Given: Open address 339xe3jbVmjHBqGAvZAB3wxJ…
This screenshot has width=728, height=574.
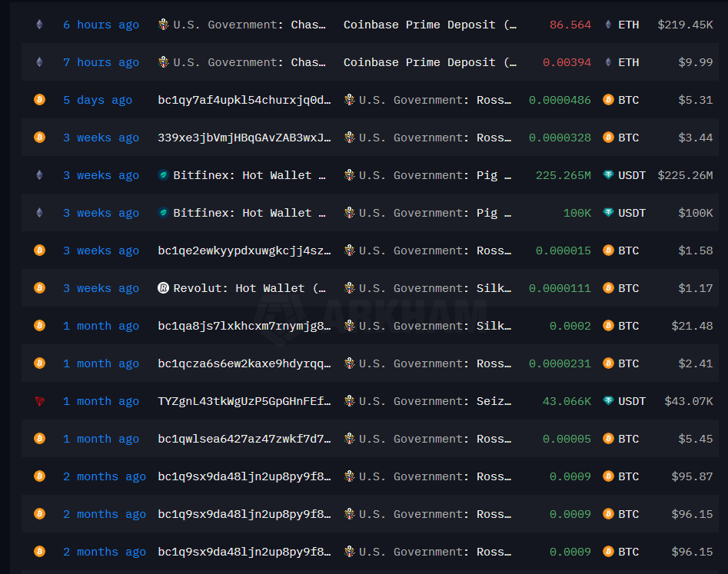Looking at the screenshot, I should 244,138.
